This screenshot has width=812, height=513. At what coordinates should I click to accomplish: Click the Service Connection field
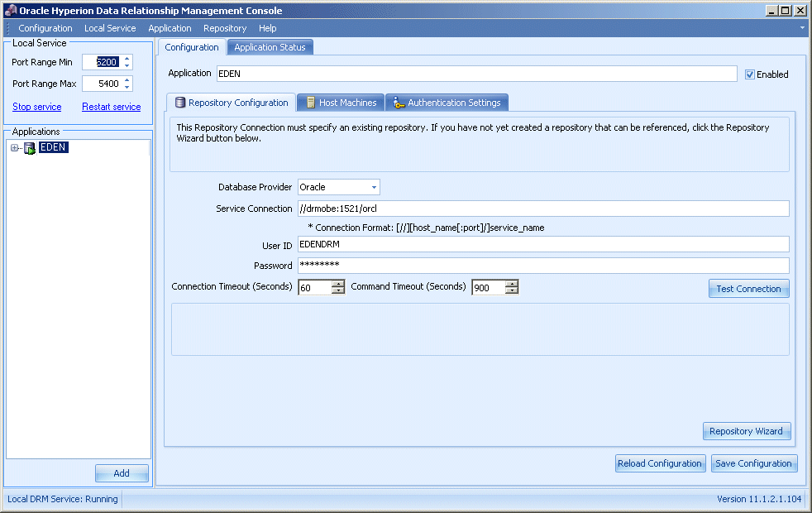tap(543, 209)
